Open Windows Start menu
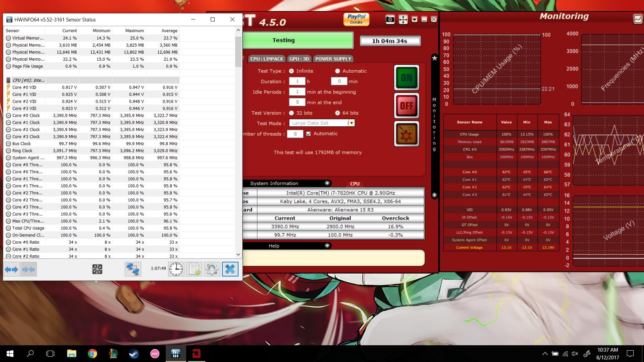This screenshot has height=362, width=644. coord(10,354)
